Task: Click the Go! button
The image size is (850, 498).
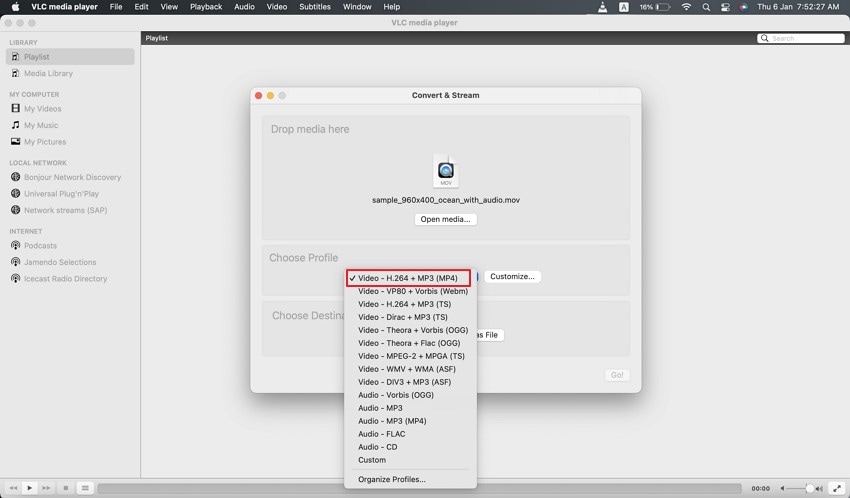Action: (x=617, y=375)
